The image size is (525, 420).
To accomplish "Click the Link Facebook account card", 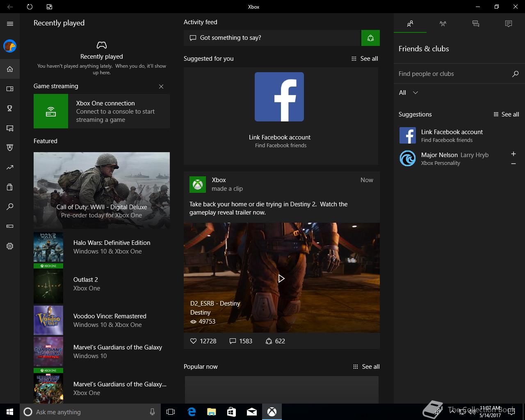I will [281, 116].
